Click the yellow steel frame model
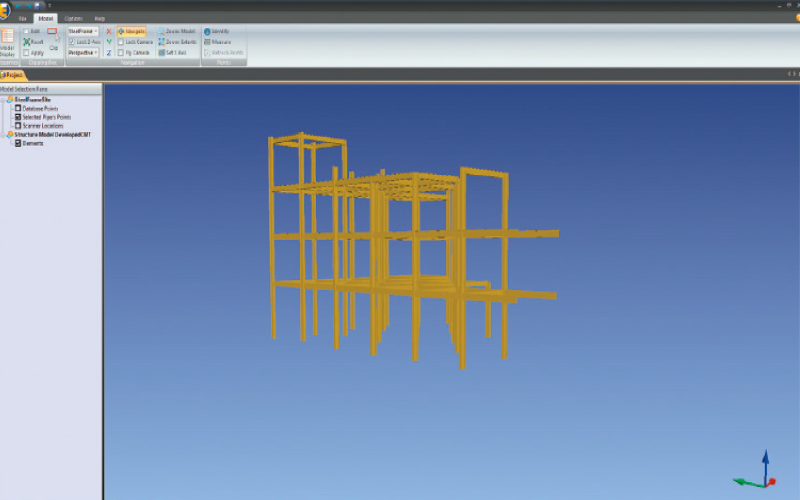 point(413,250)
